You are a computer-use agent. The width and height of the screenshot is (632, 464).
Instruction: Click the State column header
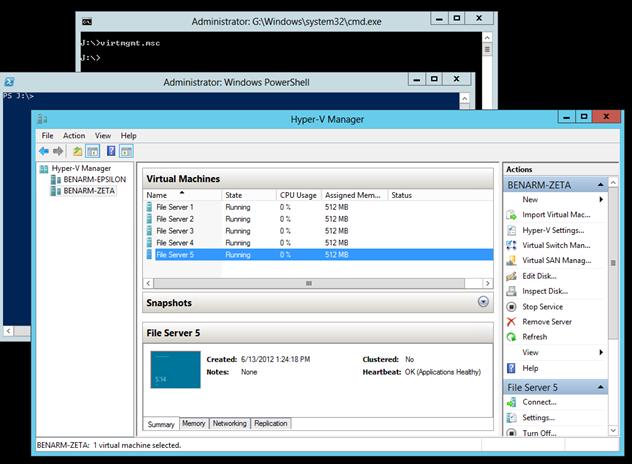[x=249, y=195]
